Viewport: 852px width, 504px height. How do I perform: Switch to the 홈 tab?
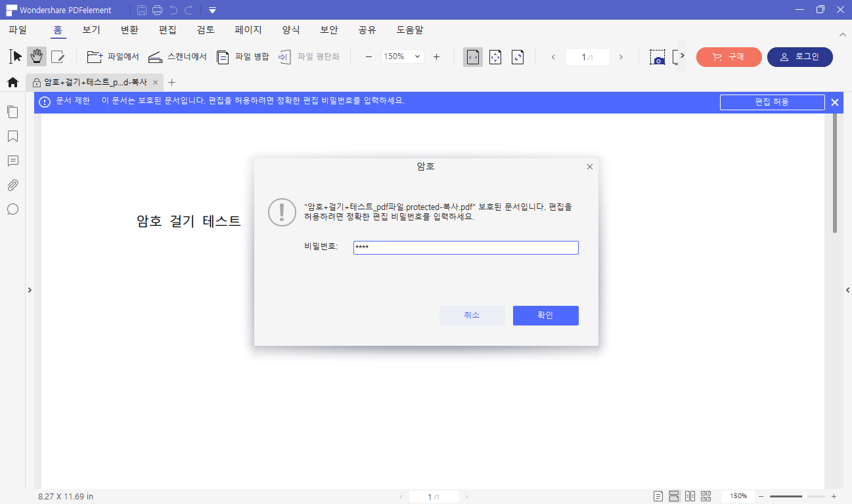58,30
